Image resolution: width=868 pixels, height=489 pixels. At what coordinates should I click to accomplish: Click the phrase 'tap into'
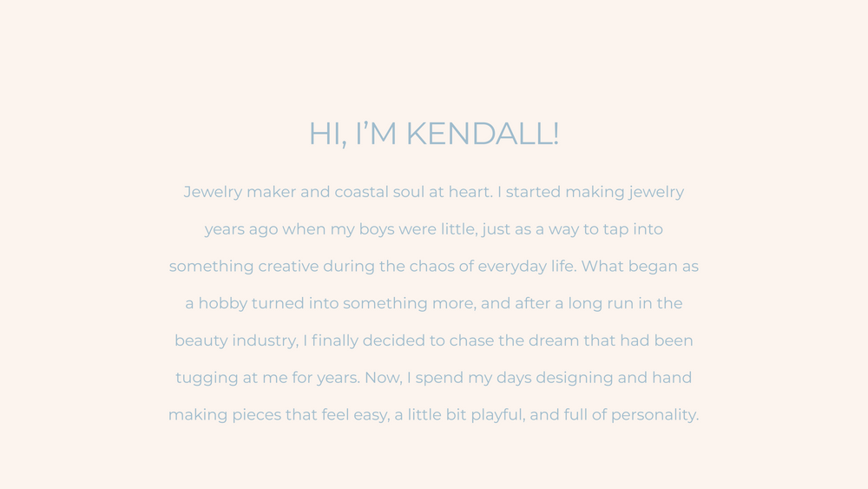pyautogui.click(x=633, y=229)
